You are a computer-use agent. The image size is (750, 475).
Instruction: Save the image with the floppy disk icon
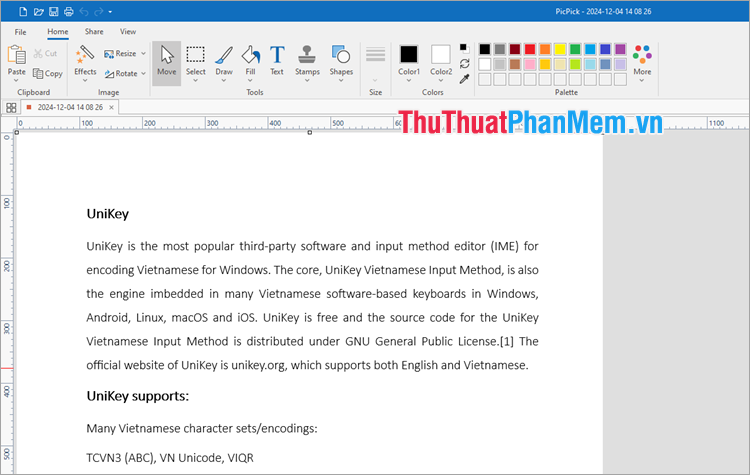[54, 11]
